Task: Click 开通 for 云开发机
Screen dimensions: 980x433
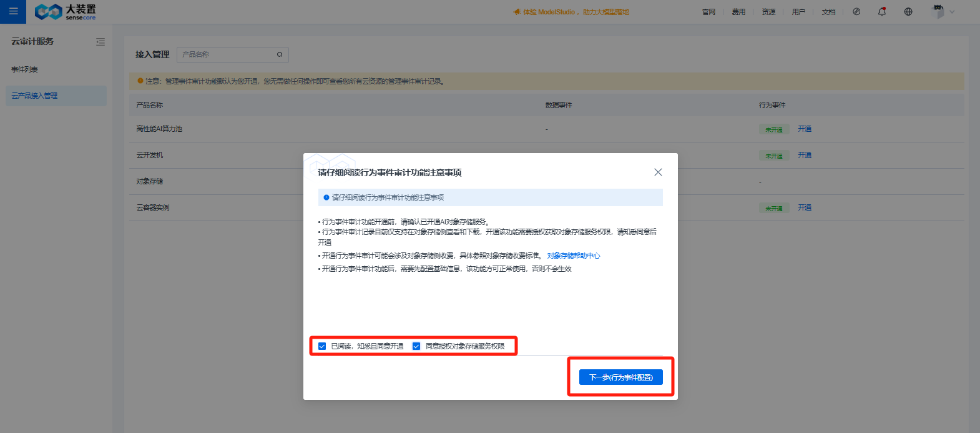Action: click(805, 155)
